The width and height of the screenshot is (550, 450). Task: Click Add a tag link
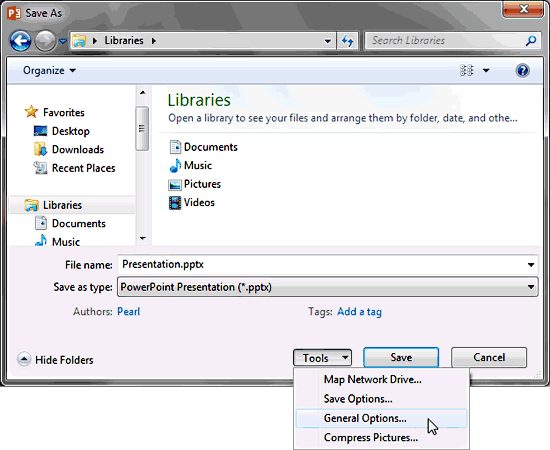click(x=359, y=311)
